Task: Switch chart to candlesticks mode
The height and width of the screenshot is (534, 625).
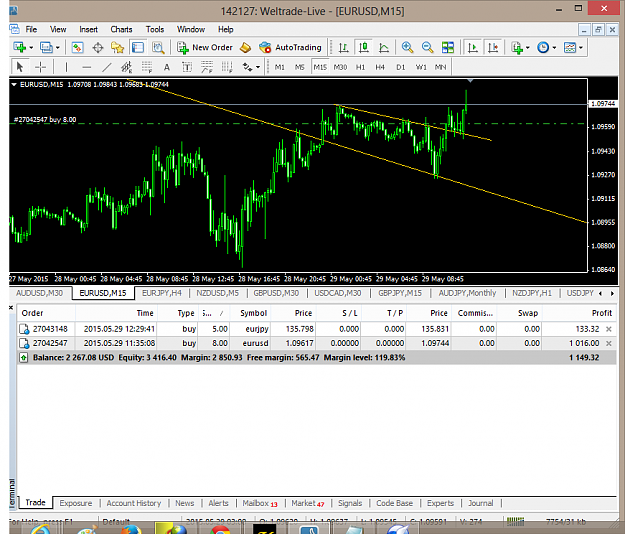Action: (364, 47)
